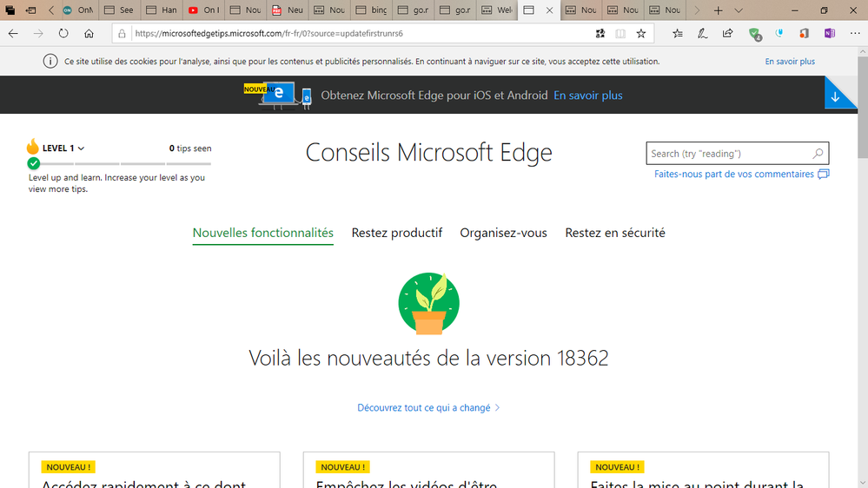Screen dimensions: 868x488
Task: Select Organisez-vous tab
Action: (503, 233)
